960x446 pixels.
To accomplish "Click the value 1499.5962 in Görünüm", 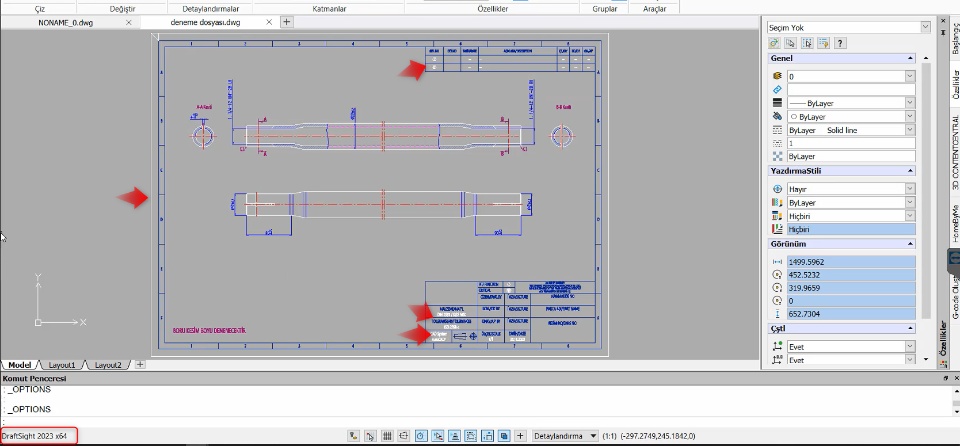I will 851,262.
